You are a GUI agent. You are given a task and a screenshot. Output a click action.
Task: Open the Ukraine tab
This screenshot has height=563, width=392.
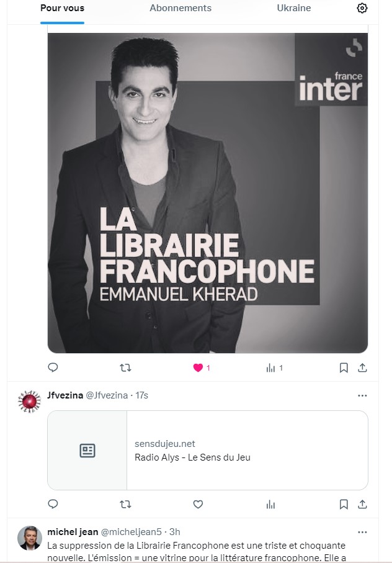point(294,8)
